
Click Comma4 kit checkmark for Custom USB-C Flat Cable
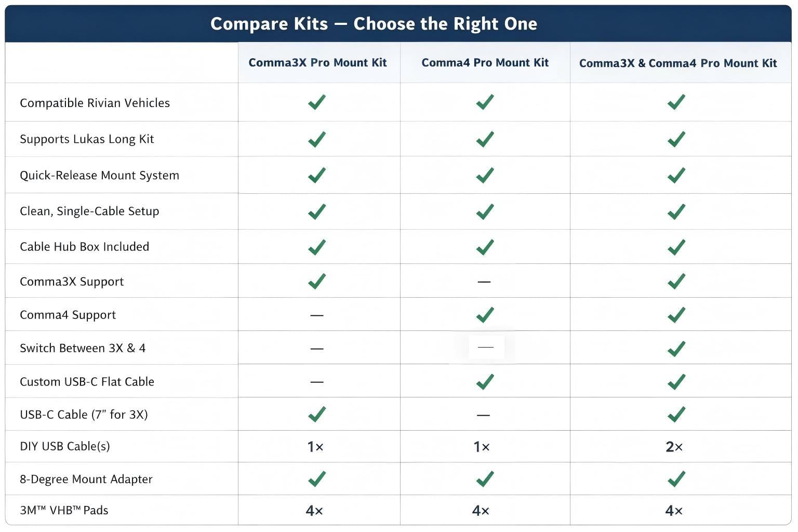tap(485, 382)
